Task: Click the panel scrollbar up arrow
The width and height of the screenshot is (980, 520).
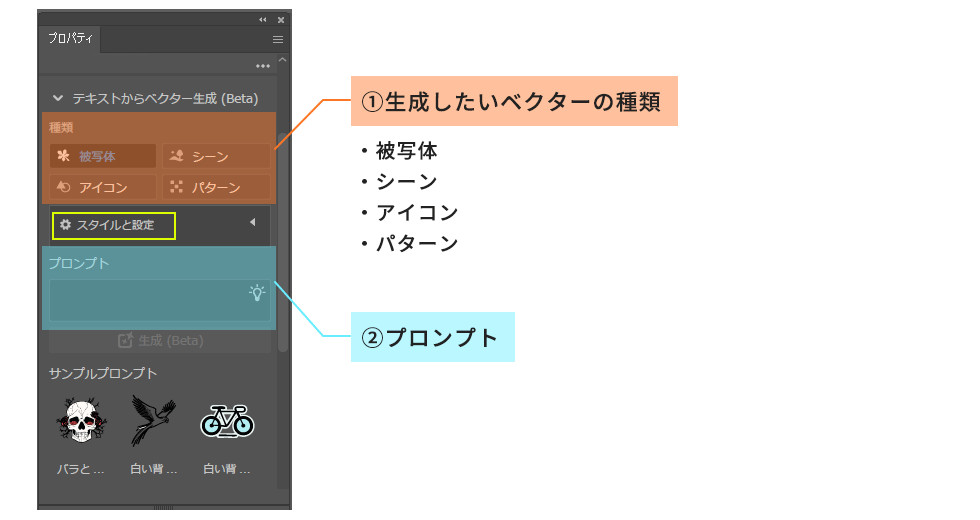Action: [x=282, y=60]
